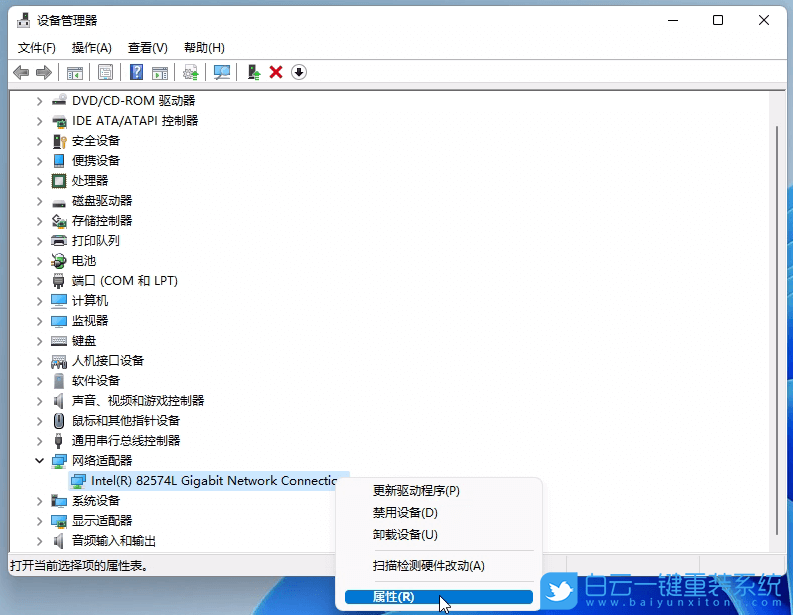Toggle the console tree pane icon
793x615 pixels.
click(x=75, y=72)
